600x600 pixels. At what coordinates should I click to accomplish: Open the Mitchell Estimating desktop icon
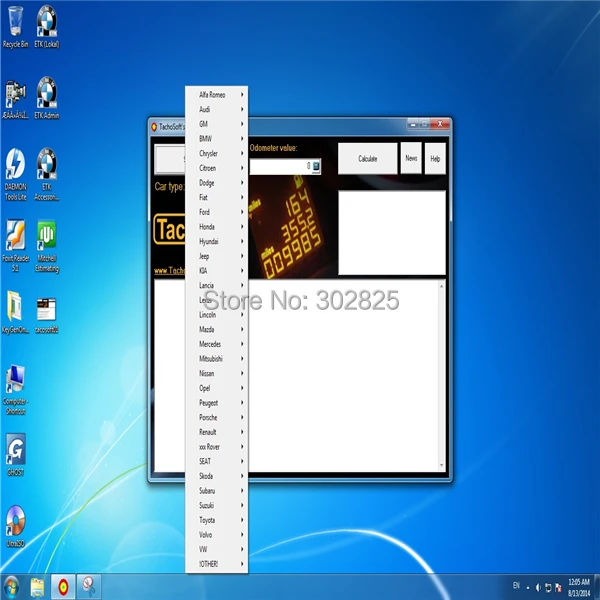47,246
